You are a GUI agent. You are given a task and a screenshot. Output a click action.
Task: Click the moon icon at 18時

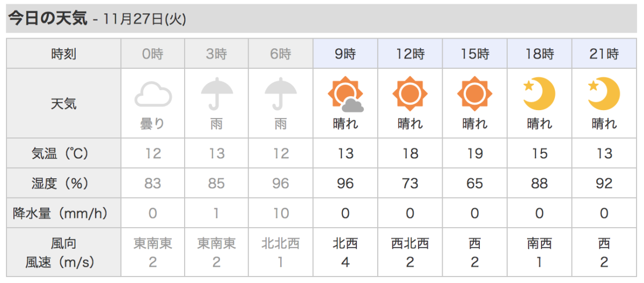click(539, 94)
